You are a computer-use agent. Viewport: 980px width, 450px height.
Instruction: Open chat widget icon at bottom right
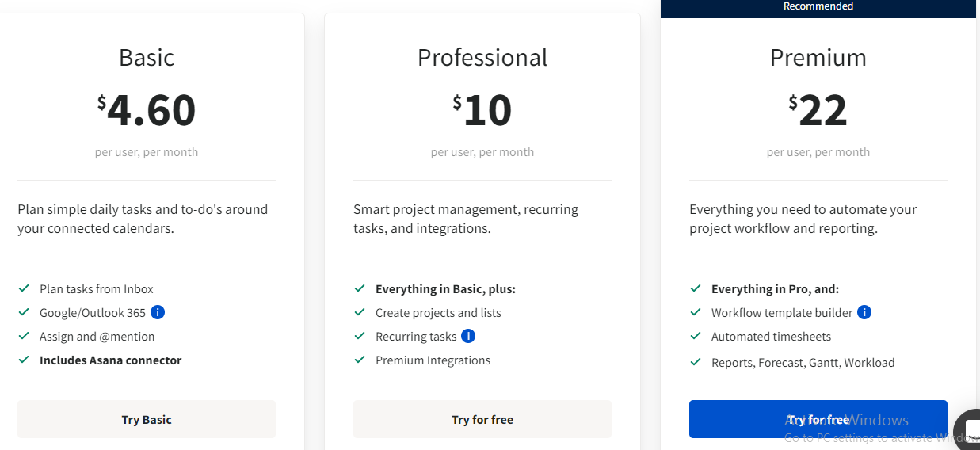[970, 431]
